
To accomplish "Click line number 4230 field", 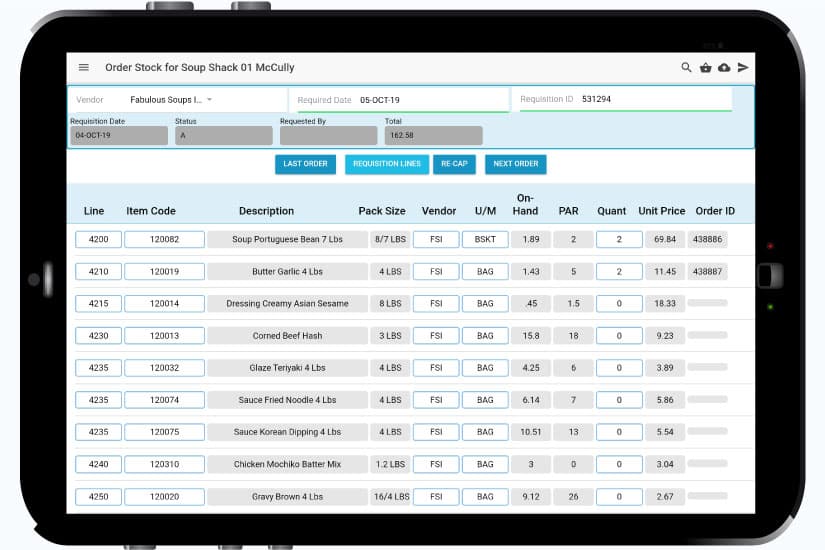I will click(x=98, y=336).
